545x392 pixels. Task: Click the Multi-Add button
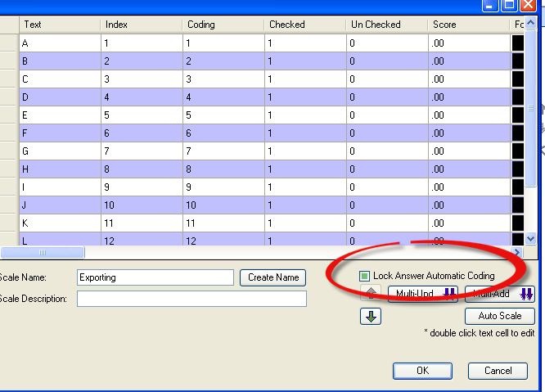(x=500, y=294)
